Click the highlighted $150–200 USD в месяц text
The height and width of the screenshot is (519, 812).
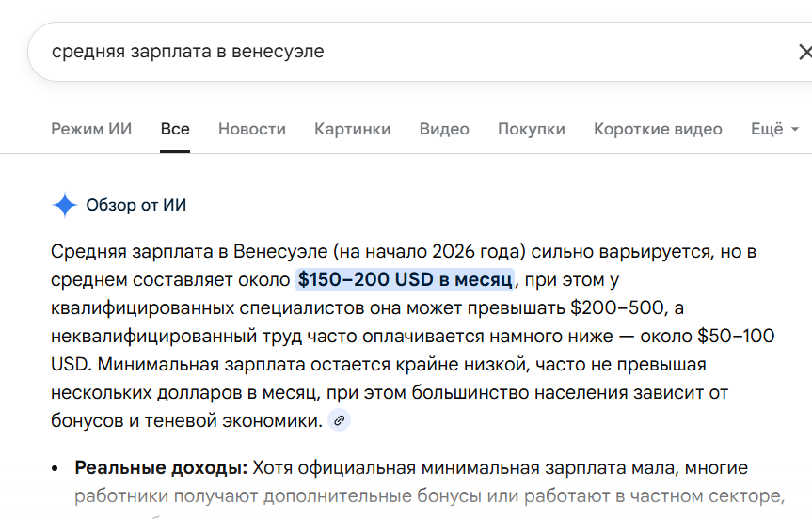coord(406,279)
